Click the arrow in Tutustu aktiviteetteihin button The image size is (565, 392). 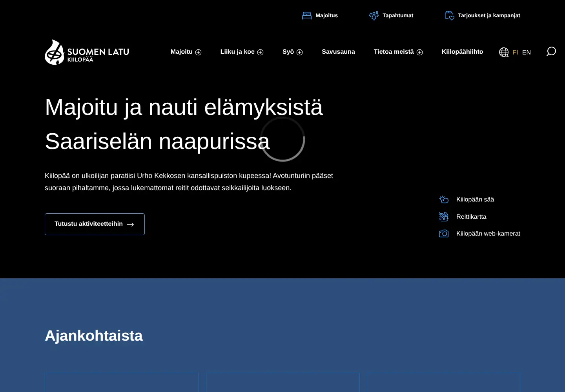[130, 225]
